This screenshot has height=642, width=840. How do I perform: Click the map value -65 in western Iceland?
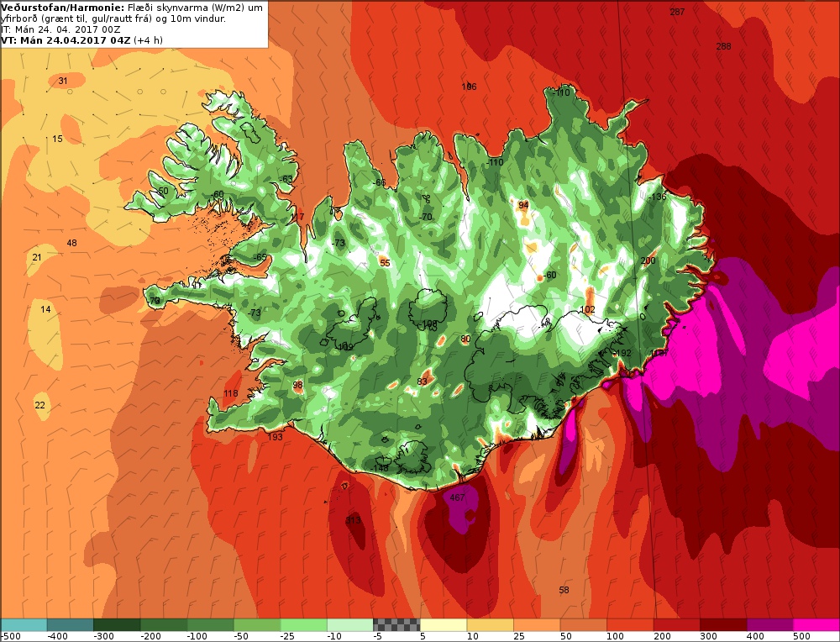click(x=260, y=257)
